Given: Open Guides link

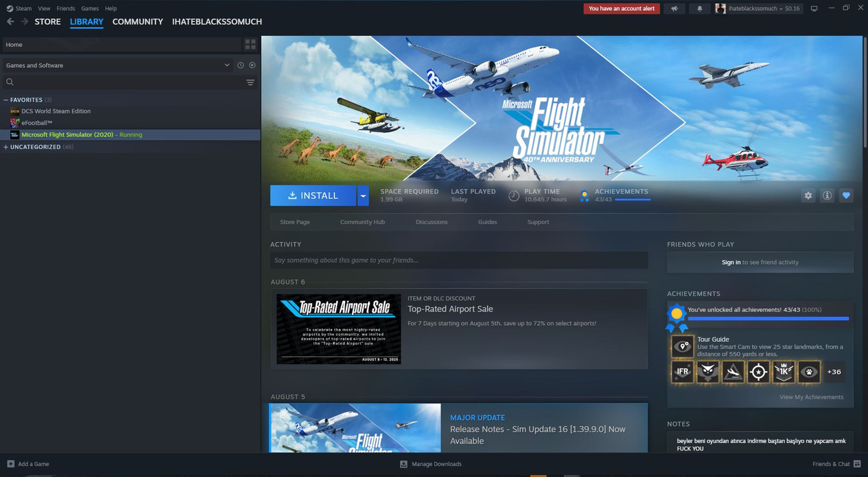Looking at the screenshot, I should 488,222.
